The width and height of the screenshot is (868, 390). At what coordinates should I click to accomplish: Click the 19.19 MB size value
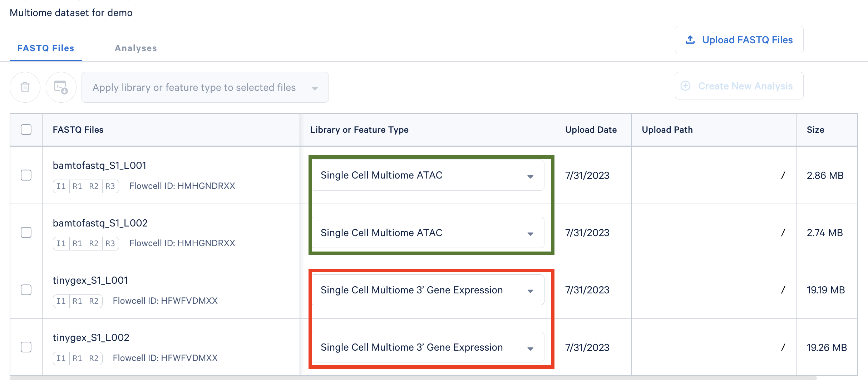click(x=826, y=290)
